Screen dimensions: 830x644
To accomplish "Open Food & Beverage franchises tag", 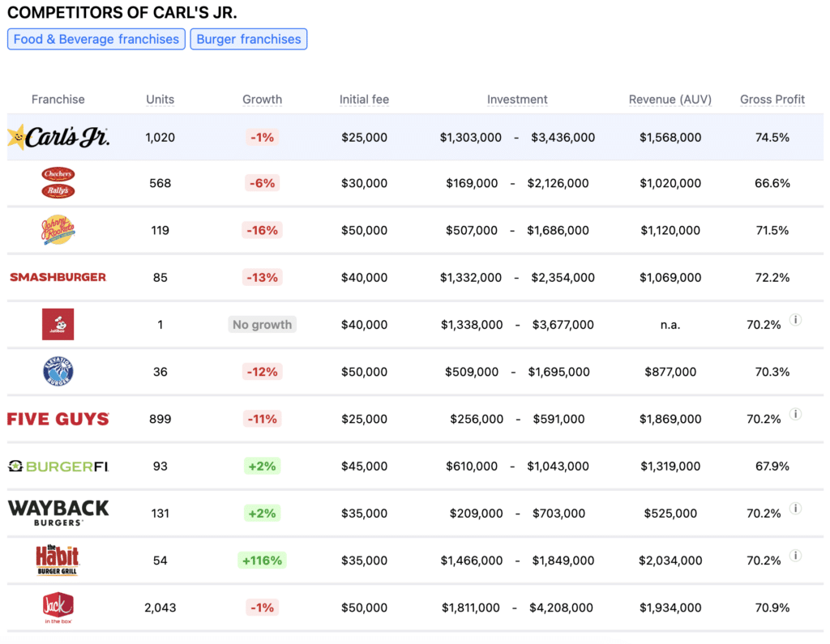I will point(96,39).
